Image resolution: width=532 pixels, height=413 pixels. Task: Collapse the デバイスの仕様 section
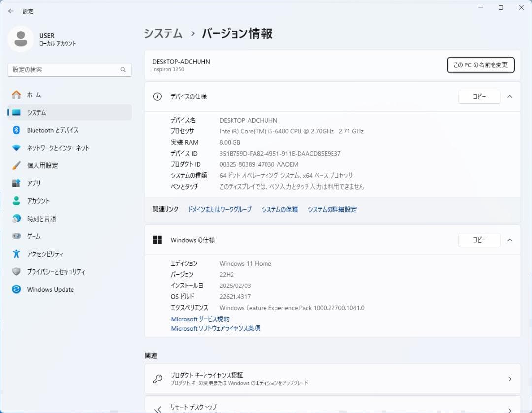click(x=510, y=96)
